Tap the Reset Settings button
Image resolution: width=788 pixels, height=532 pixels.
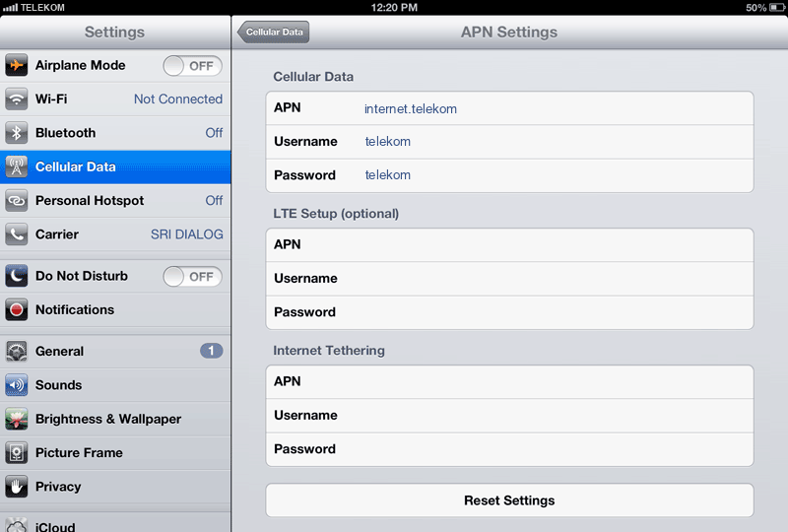tap(509, 500)
